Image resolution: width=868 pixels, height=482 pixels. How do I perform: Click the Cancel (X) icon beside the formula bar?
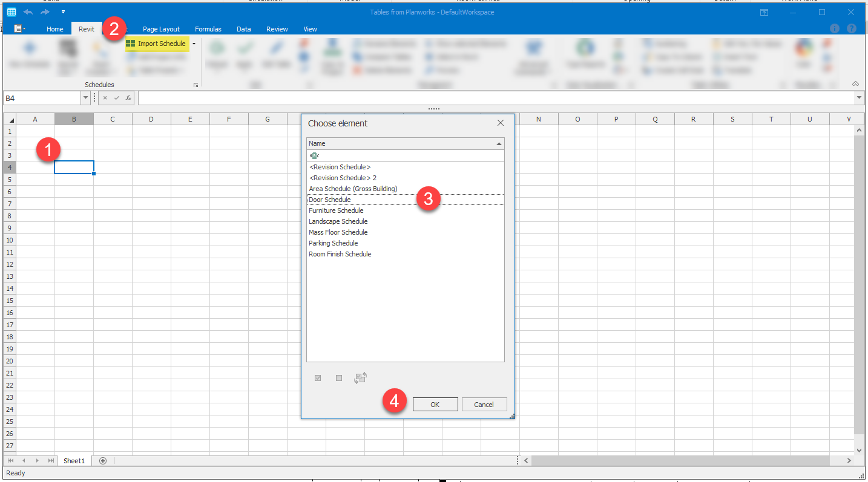(x=105, y=98)
